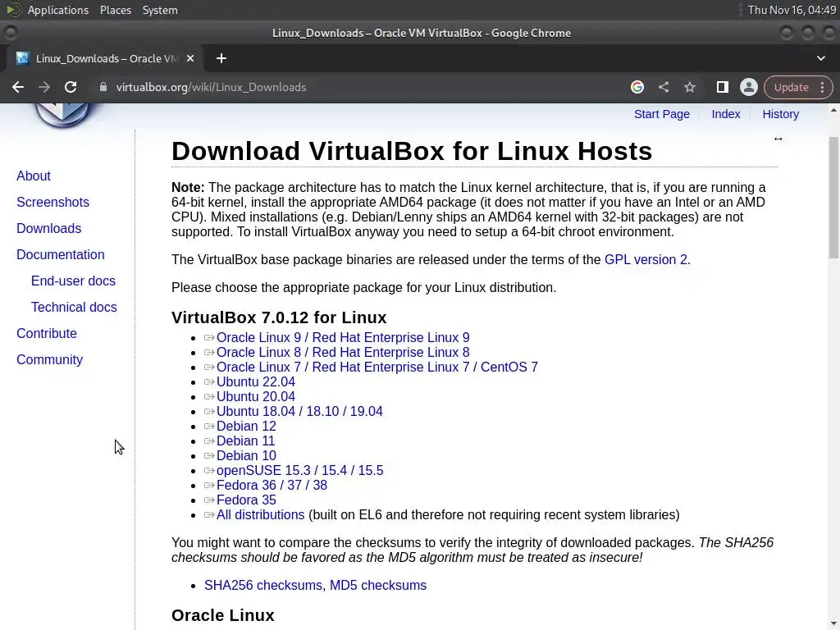This screenshot has width=840, height=630.
Task: Open End-user docs sidebar link
Action: pyautogui.click(x=73, y=281)
